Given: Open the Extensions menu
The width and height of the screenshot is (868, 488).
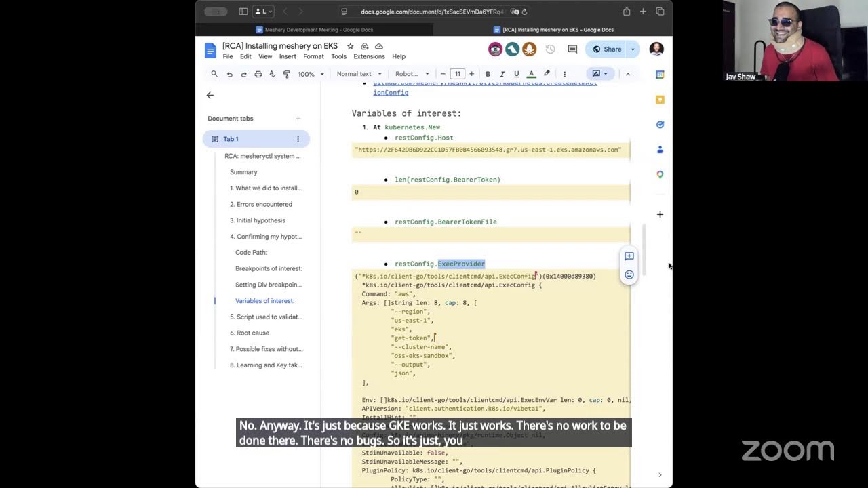Looking at the screenshot, I should click(x=369, y=56).
